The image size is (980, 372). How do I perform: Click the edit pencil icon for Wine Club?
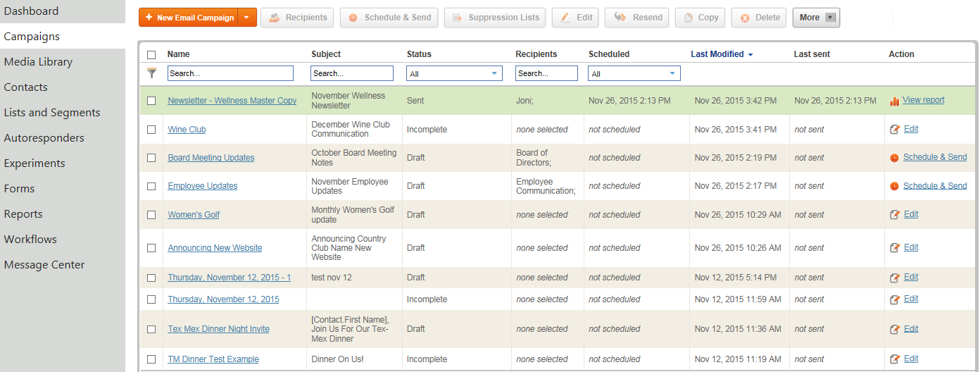coord(894,130)
